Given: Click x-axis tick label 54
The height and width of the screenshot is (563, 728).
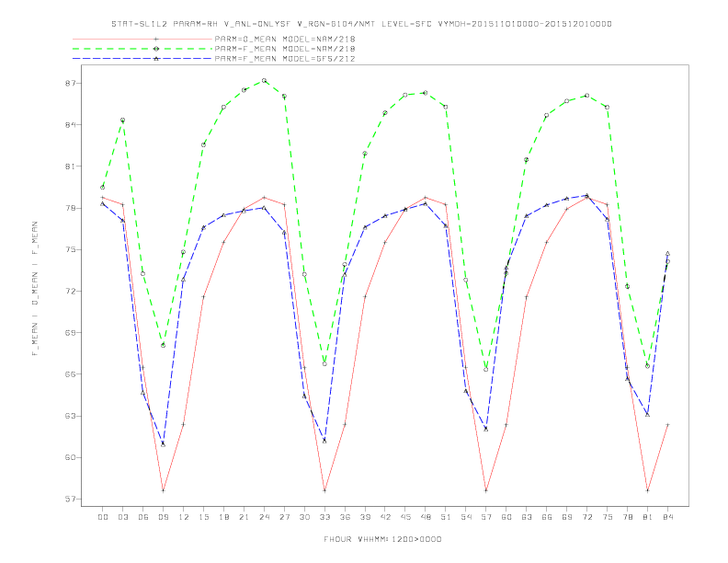Looking at the screenshot, I should [466, 517].
